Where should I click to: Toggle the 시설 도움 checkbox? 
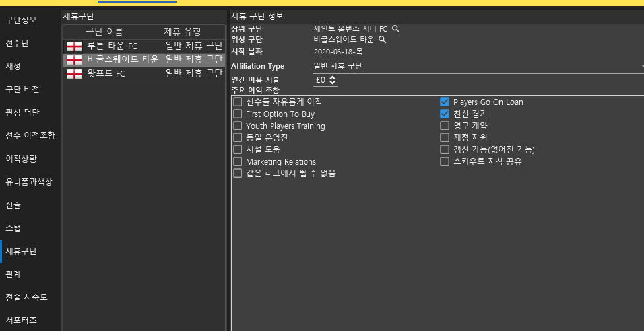[238, 149]
